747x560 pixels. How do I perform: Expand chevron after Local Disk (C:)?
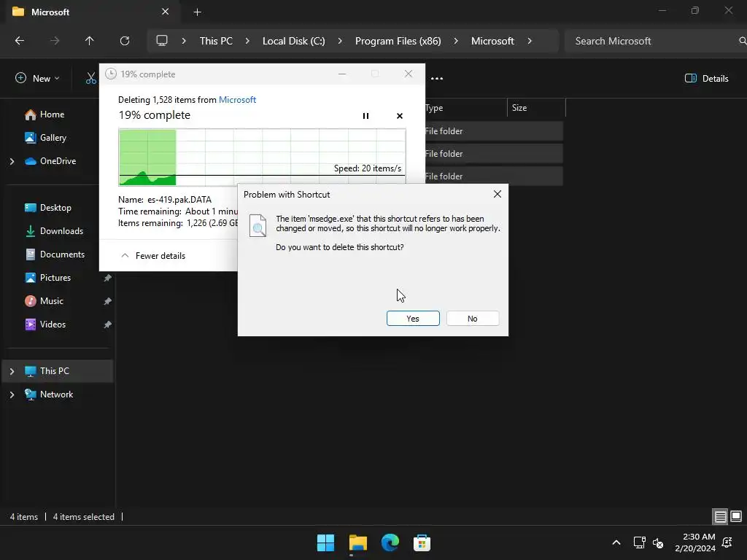pyautogui.click(x=340, y=41)
